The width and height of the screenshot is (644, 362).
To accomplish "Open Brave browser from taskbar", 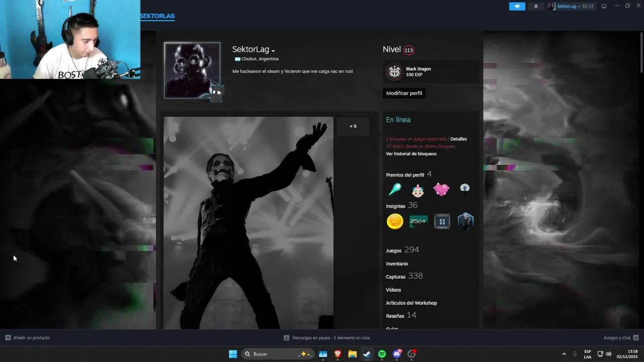I will (x=338, y=354).
